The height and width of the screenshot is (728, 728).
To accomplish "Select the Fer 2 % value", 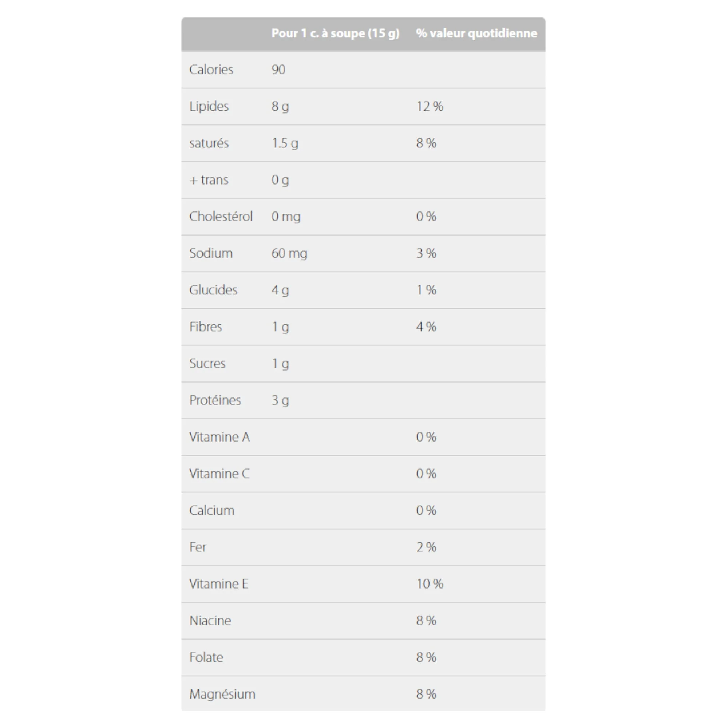I will coord(426,547).
